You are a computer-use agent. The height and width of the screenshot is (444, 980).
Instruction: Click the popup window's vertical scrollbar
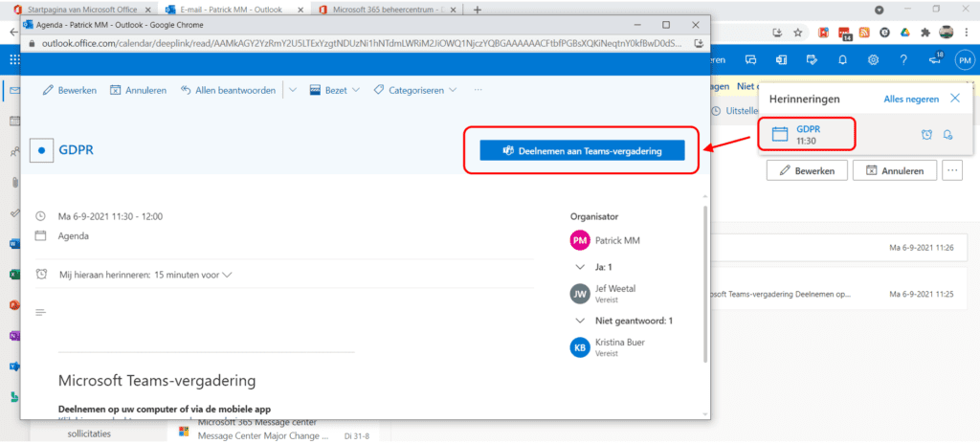click(705, 284)
